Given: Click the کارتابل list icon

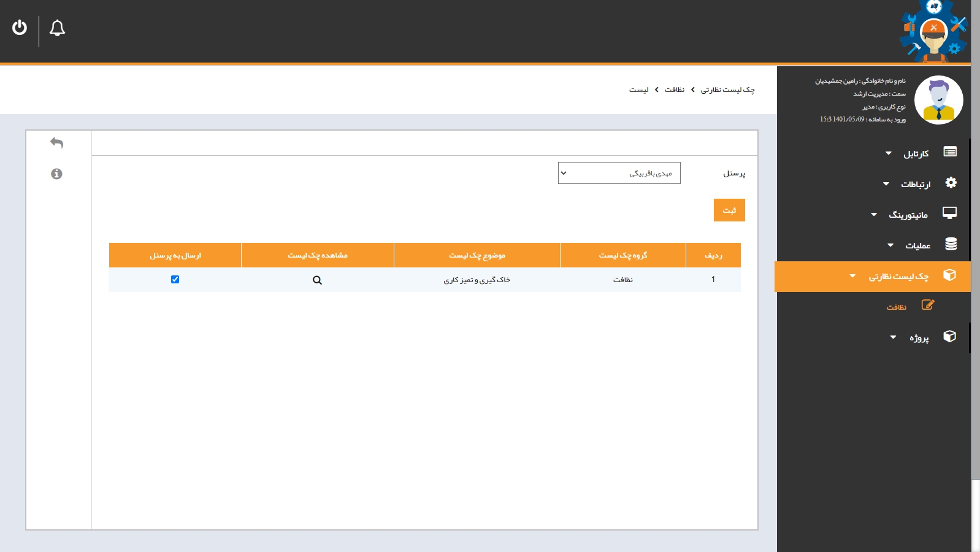Looking at the screenshot, I should click(950, 152).
